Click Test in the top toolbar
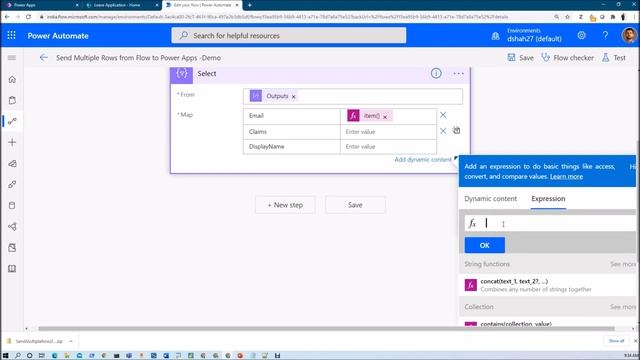The height and width of the screenshot is (360, 640). 614,58
